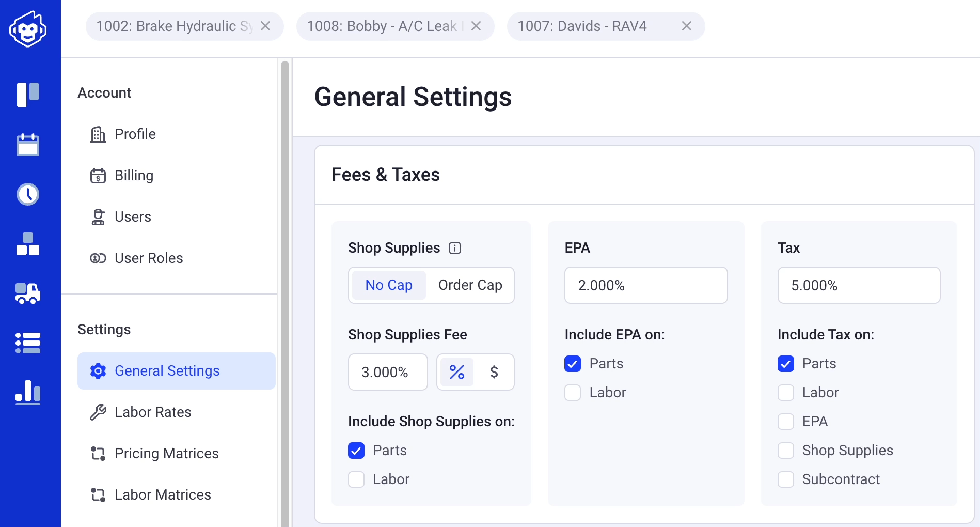Screen dimensions: 980x527
Task: Check Subcontract under Include Tax on
Action: point(786,479)
